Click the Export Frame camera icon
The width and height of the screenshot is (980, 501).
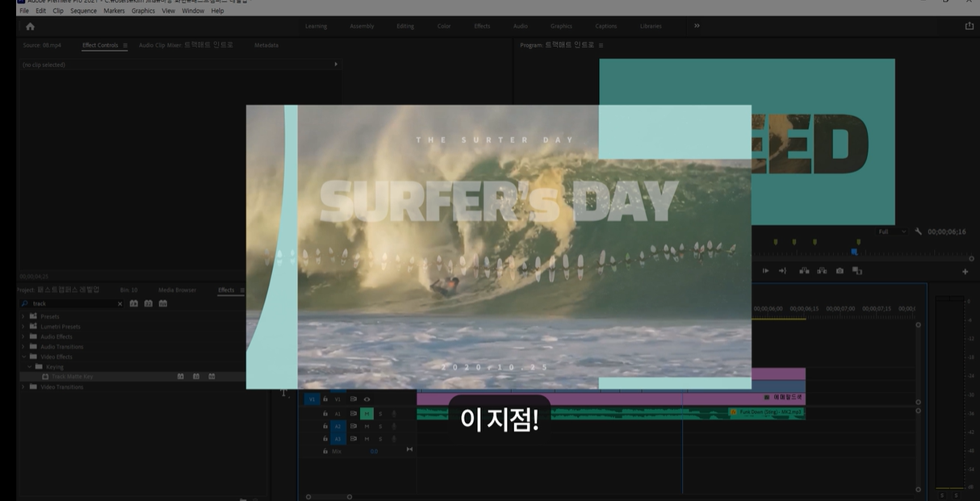point(840,271)
